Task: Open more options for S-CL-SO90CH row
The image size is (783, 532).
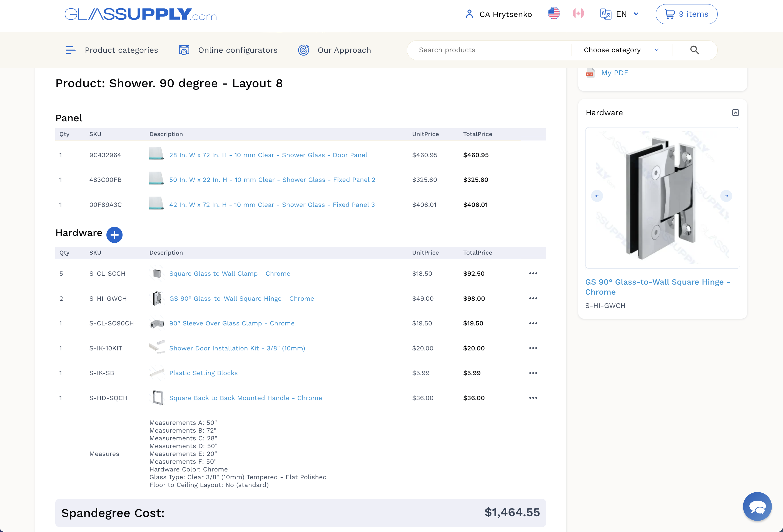Action: pyautogui.click(x=533, y=323)
